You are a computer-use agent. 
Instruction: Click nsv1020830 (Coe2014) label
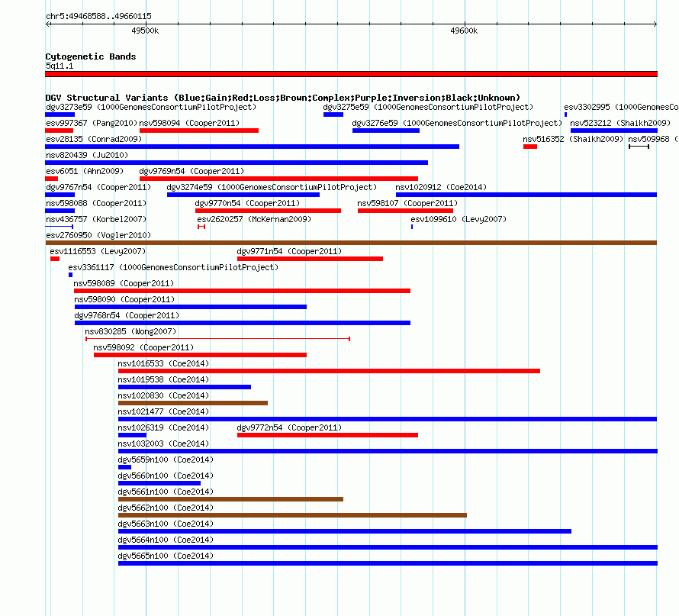coord(163,395)
